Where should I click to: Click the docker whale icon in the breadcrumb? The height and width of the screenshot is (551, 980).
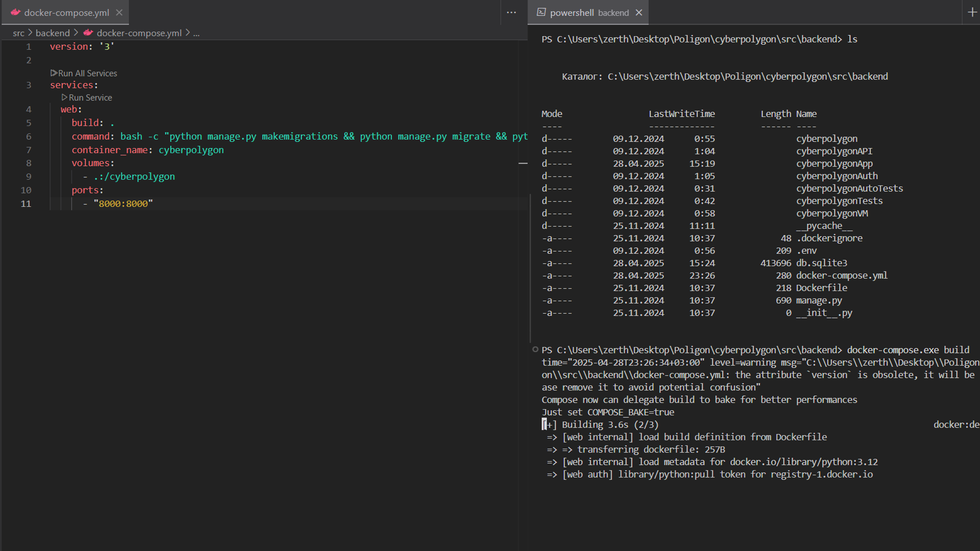click(x=88, y=33)
